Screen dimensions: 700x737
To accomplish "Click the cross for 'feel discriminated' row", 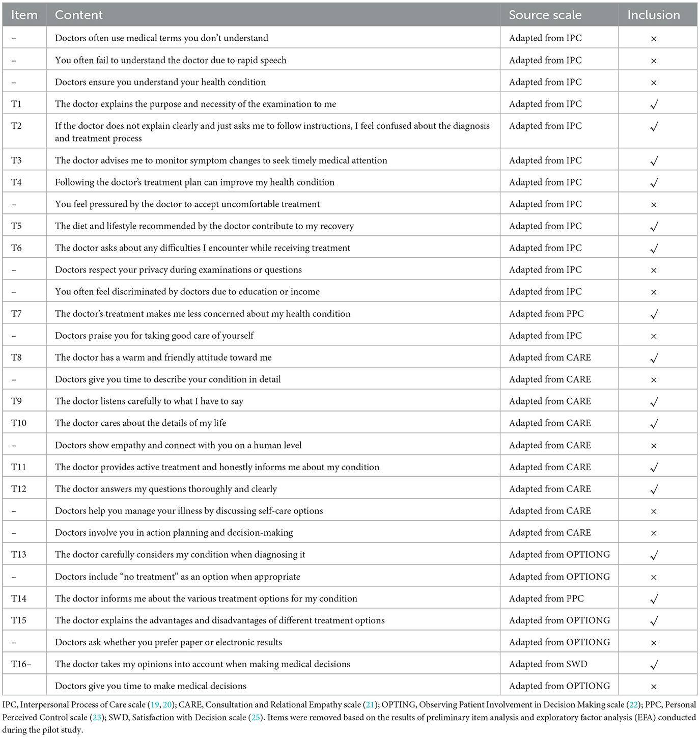I will (x=654, y=292).
